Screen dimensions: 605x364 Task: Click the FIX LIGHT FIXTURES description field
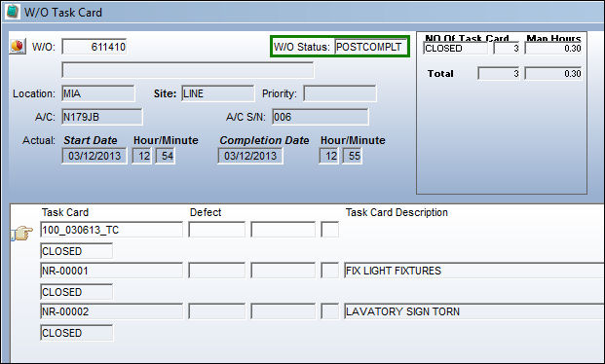(474, 271)
